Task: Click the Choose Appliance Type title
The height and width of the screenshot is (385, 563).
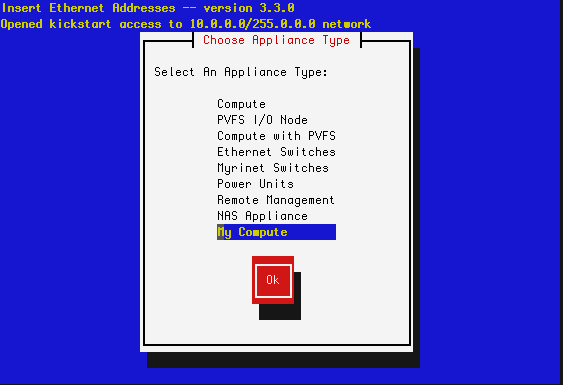Action: 276,40
